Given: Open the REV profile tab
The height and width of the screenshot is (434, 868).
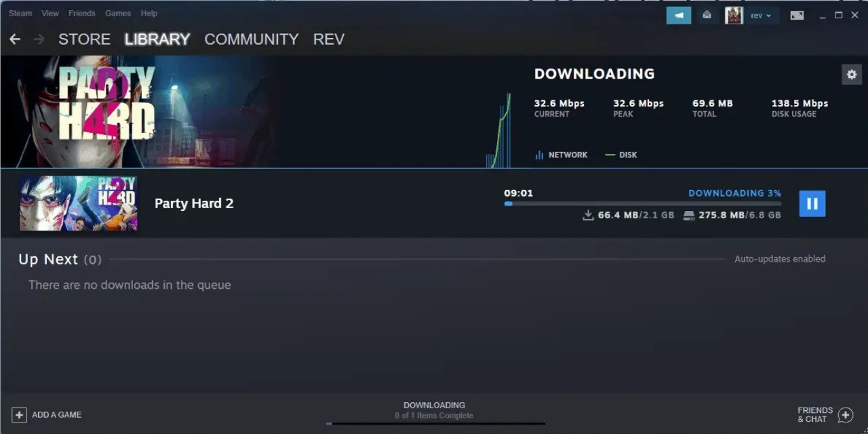Looking at the screenshot, I should coord(329,39).
